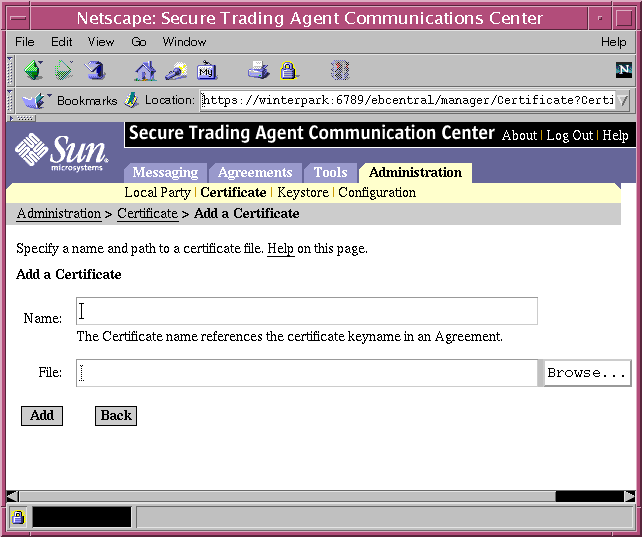The image size is (642, 537).
Task: Click the Forward navigation arrow icon
Action: pyautogui.click(x=64, y=70)
